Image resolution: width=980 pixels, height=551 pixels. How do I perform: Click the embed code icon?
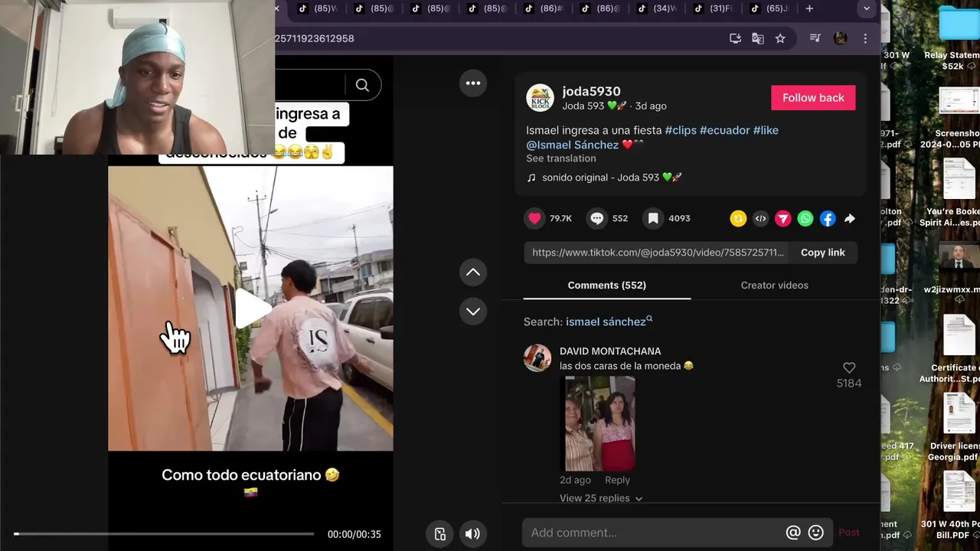760,219
